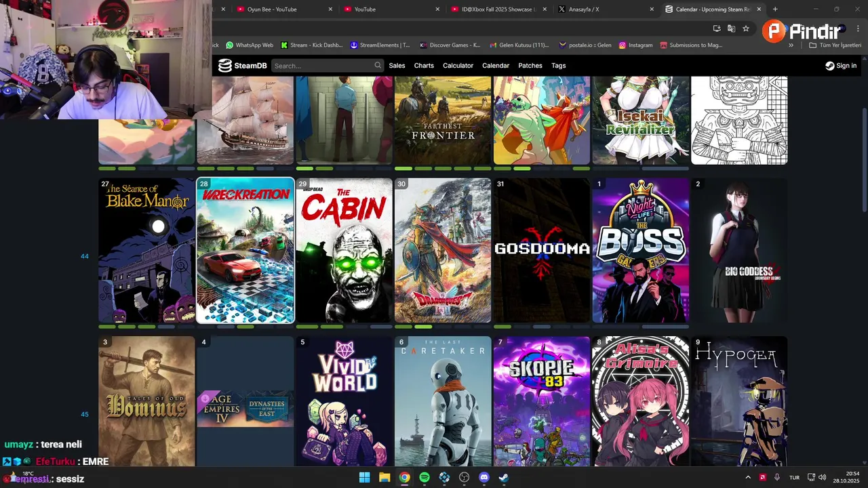Screen dimensions: 868x488
Task: Open the Skopje '83 game card
Action: tap(542, 401)
